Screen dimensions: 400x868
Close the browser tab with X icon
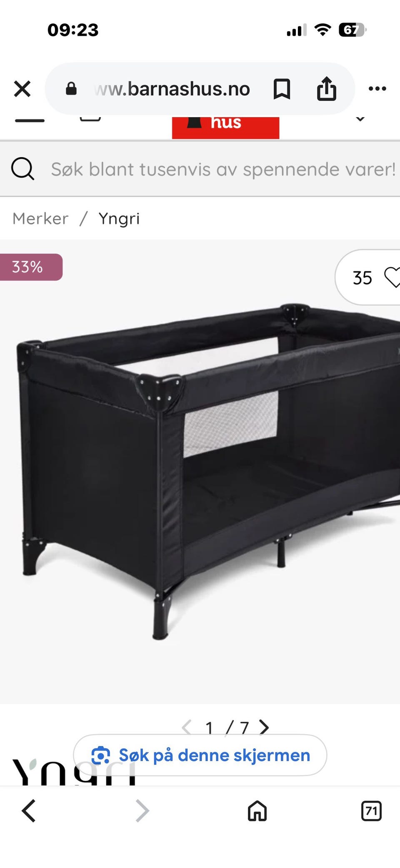pos(22,89)
